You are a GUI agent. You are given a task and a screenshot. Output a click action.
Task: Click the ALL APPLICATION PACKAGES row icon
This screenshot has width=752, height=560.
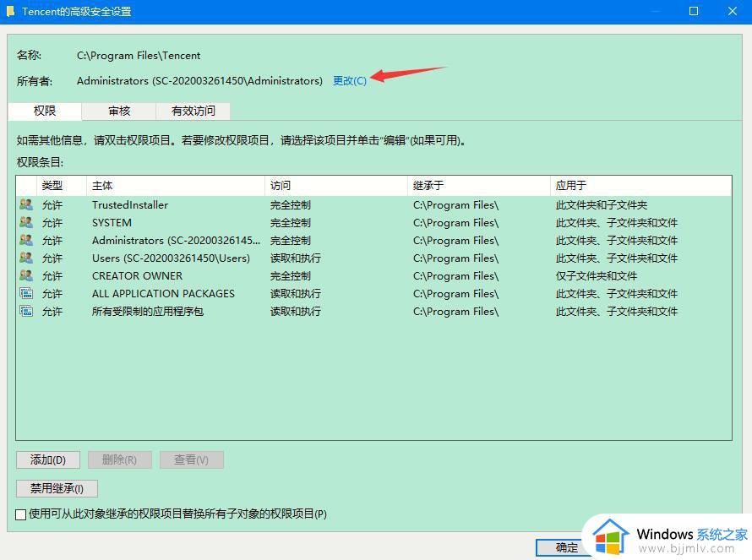click(x=26, y=293)
